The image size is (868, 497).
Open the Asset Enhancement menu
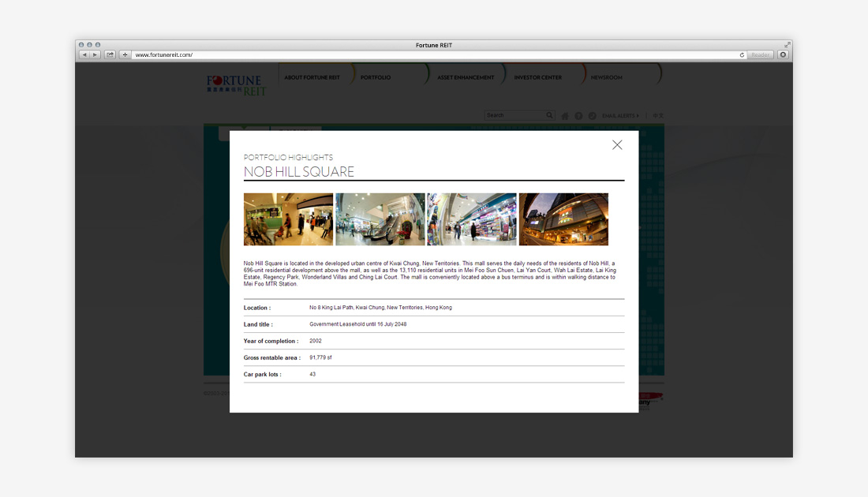(466, 77)
